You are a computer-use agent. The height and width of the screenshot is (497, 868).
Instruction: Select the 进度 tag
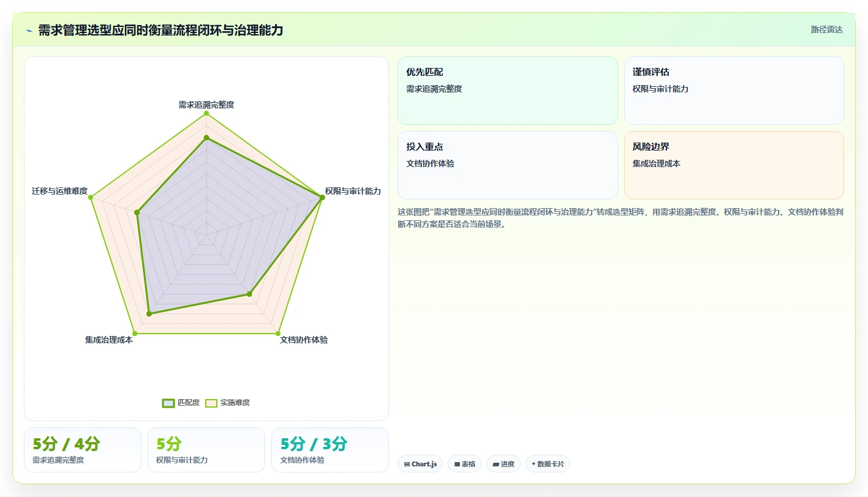coord(504,464)
